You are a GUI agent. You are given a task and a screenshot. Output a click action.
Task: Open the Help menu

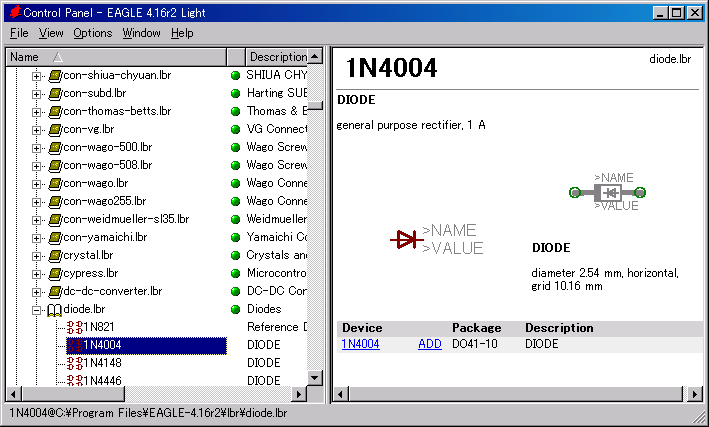[x=182, y=33]
